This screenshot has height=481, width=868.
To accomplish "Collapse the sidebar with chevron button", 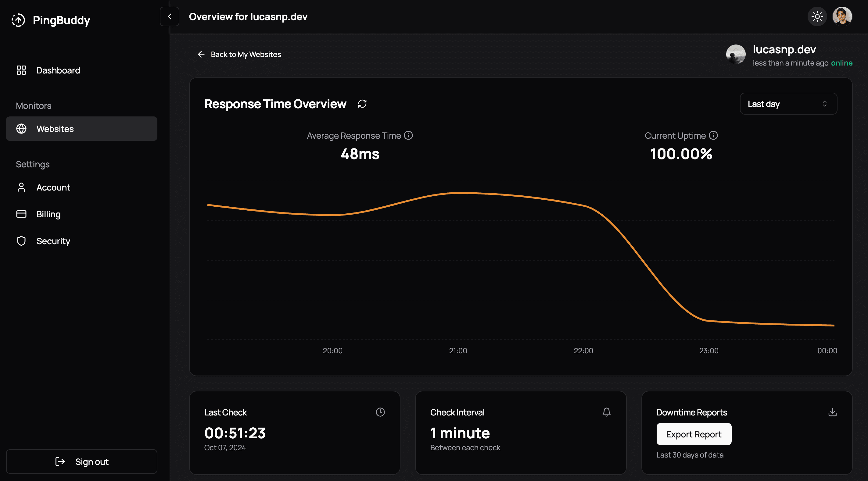I will click(170, 16).
